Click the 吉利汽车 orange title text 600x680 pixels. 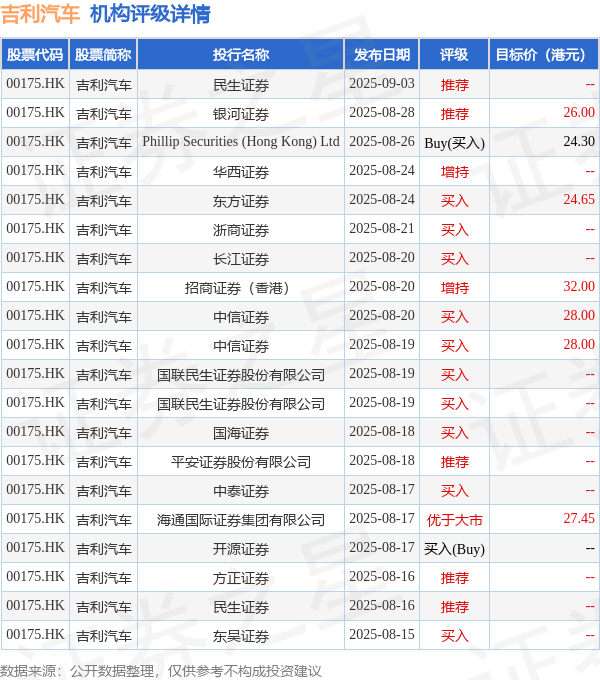pyautogui.click(x=40, y=14)
